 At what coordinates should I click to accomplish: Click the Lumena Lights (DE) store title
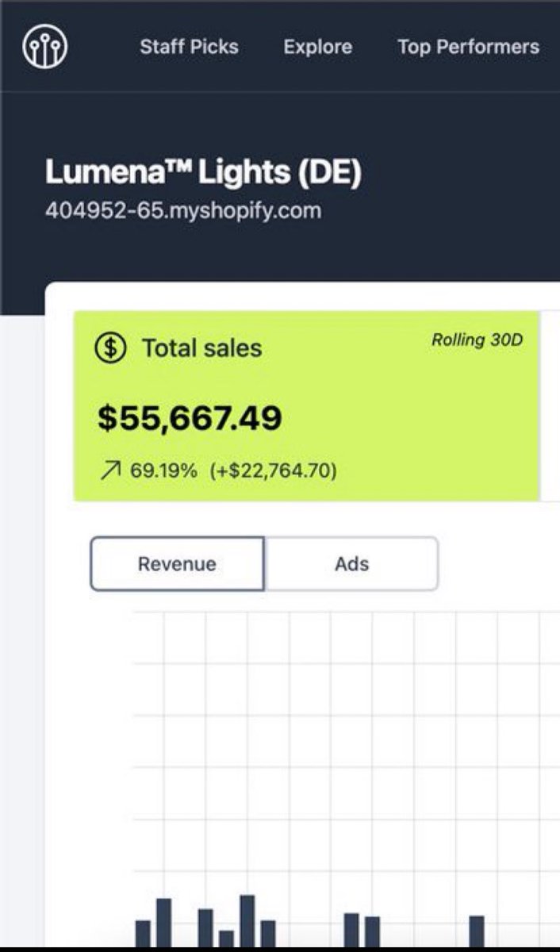(203, 172)
